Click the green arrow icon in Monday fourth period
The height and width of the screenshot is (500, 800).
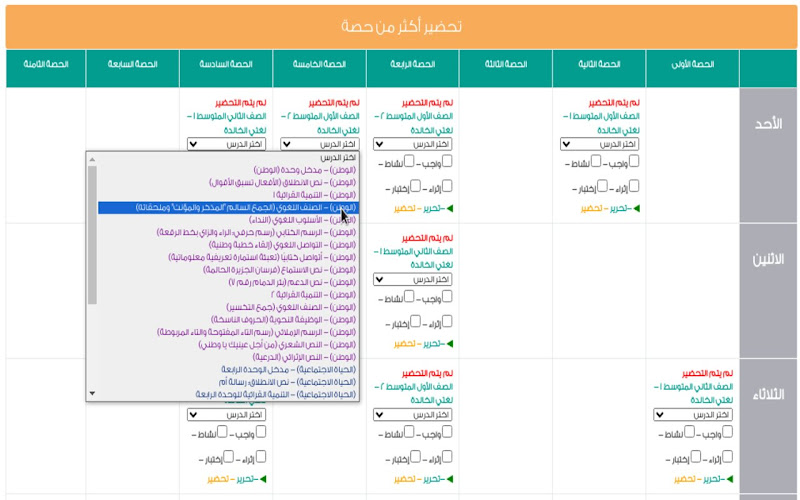(449, 343)
